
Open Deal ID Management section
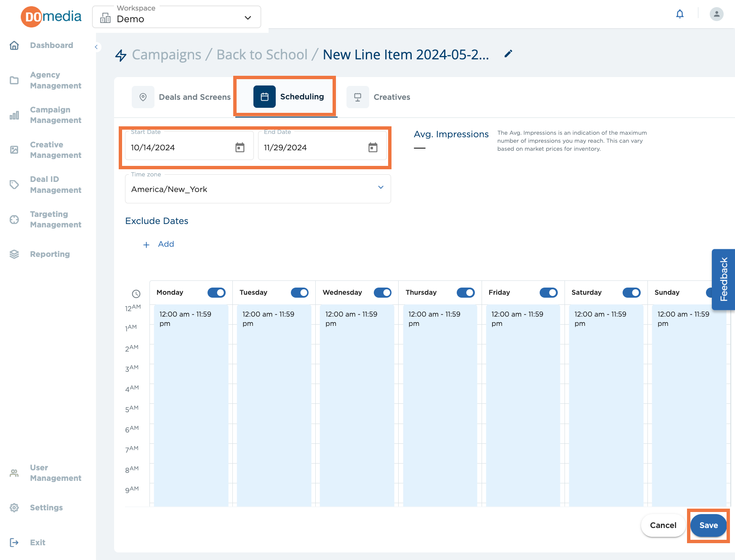pos(56,184)
